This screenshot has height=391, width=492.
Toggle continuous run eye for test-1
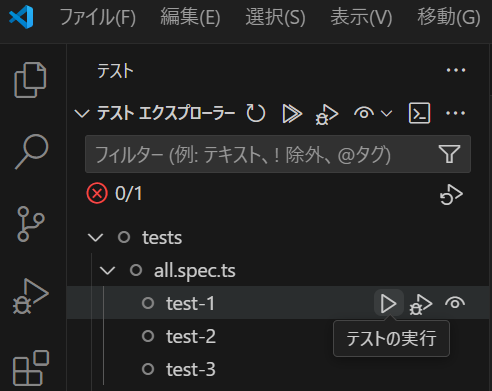[x=455, y=303]
